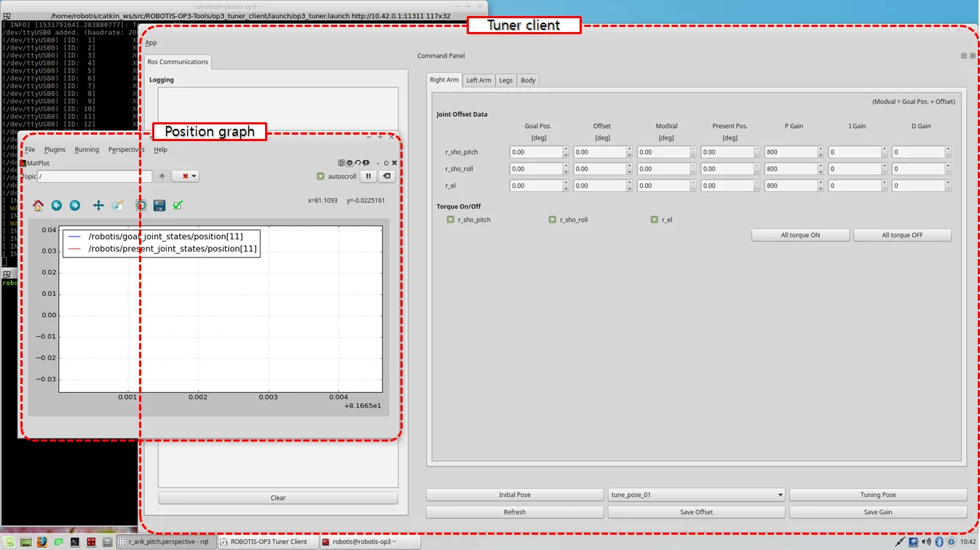Toggle the autoscroll checkbox

320,177
